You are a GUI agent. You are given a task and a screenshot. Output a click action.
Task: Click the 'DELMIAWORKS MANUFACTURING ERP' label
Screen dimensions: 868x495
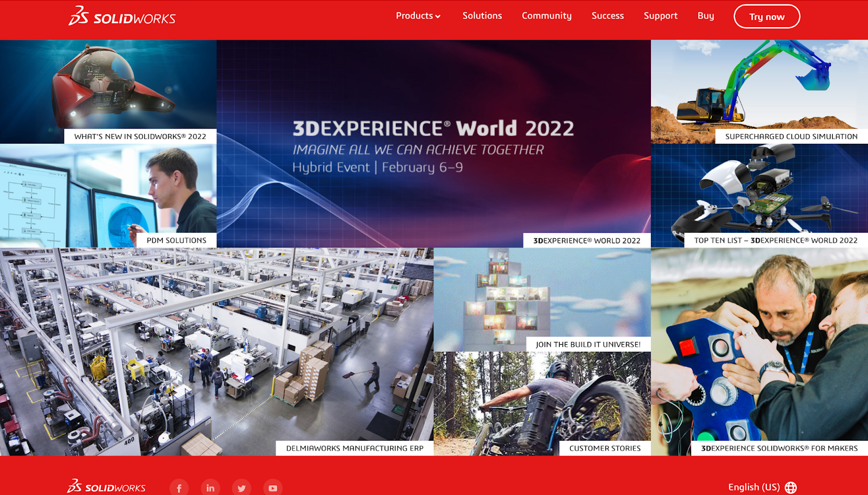tap(355, 448)
